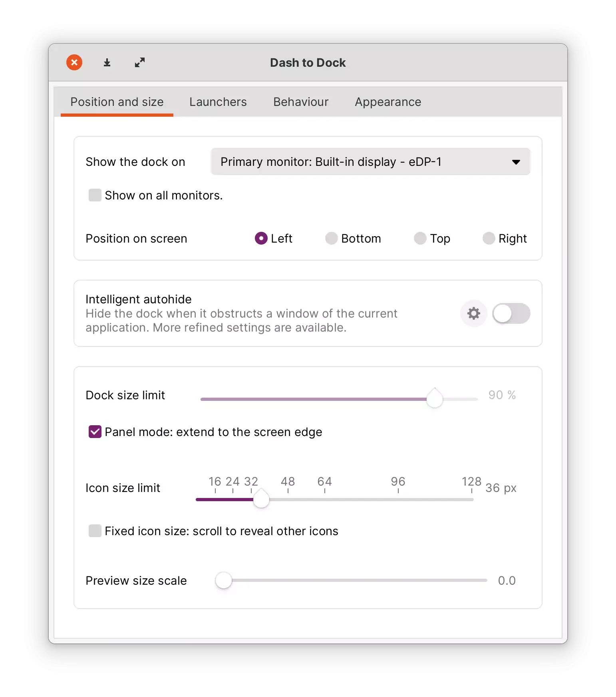Screen dimensions: 616x697
Task: Select Right position radio button
Action: pyautogui.click(x=489, y=238)
